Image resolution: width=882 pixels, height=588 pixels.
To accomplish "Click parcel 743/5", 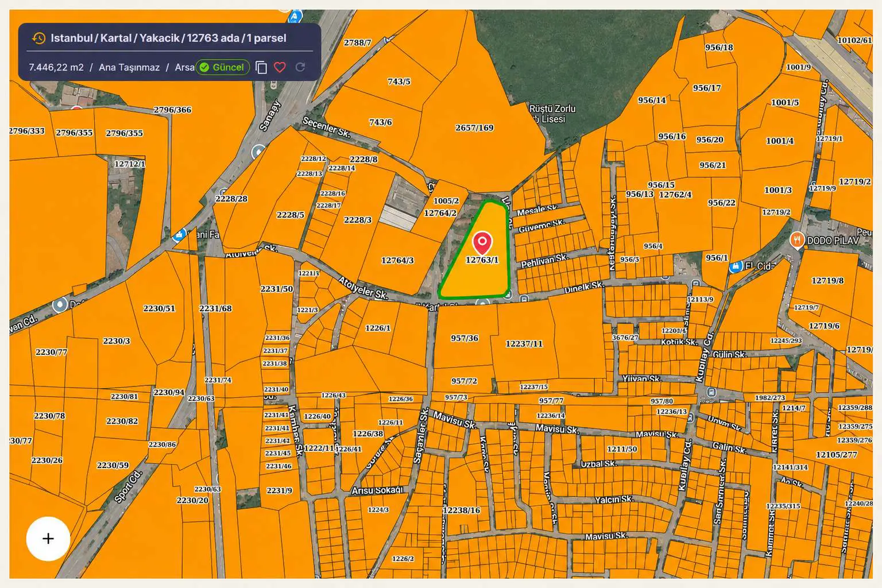I will pos(399,82).
